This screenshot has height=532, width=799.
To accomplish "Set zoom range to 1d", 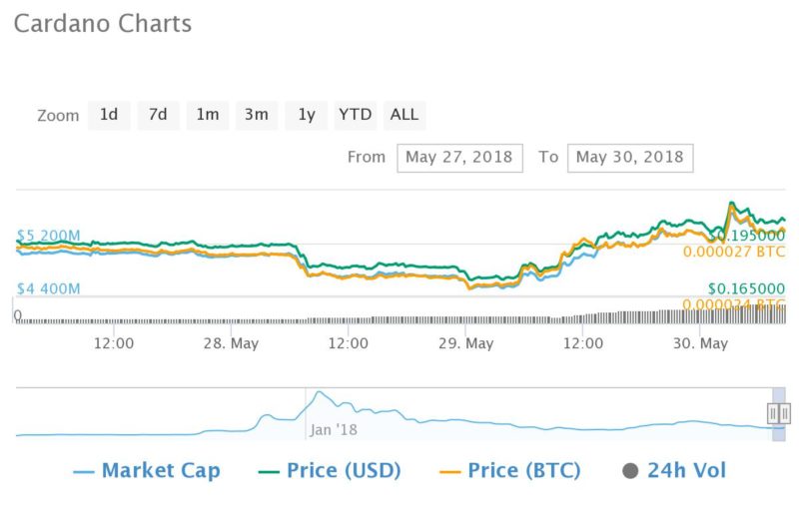I will coord(109,115).
